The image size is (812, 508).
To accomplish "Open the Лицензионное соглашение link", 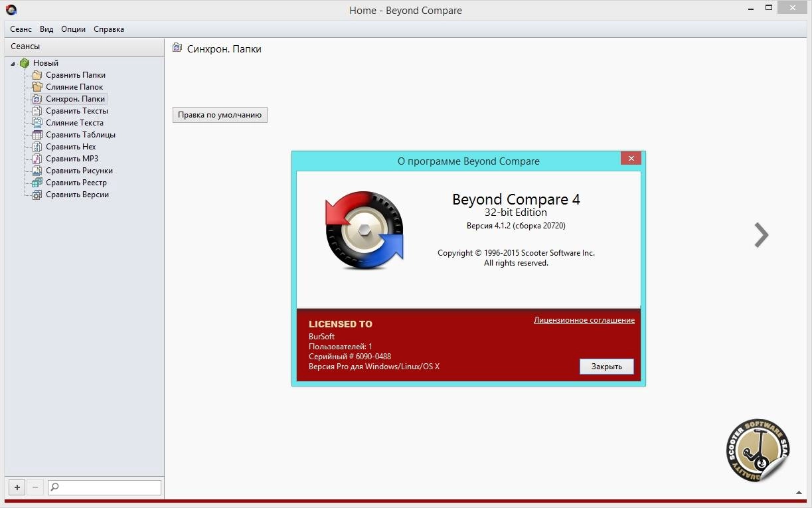I will [x=584, y=320].
